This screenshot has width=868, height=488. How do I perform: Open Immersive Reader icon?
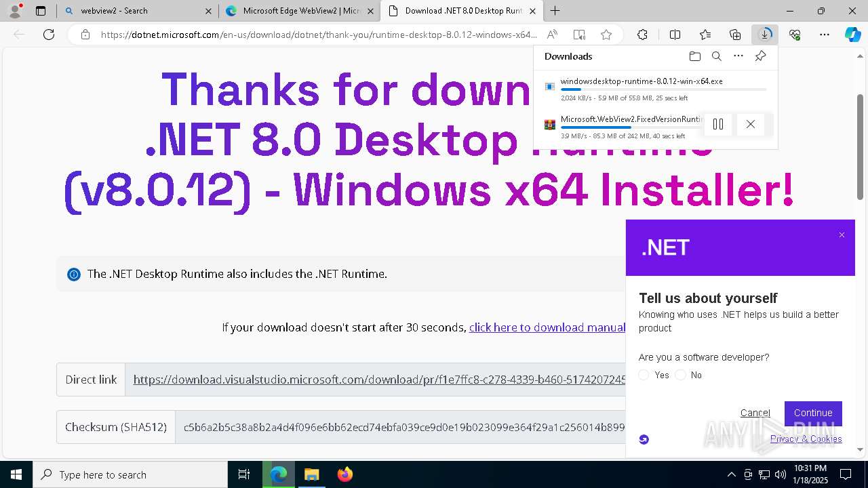point(579,35)
